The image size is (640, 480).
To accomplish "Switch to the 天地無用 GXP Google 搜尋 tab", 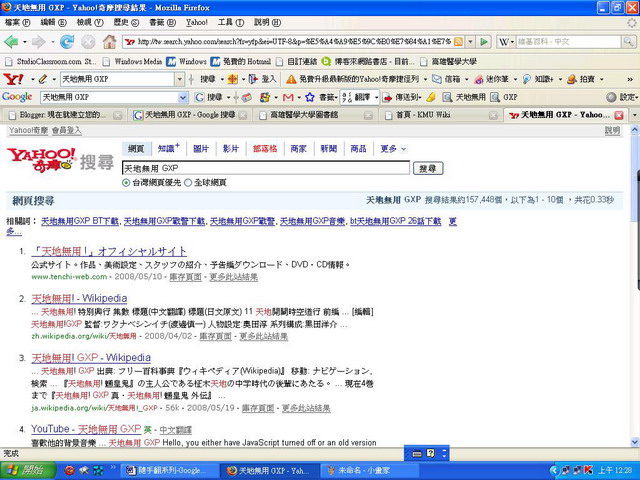I will (x=190, y=115).
